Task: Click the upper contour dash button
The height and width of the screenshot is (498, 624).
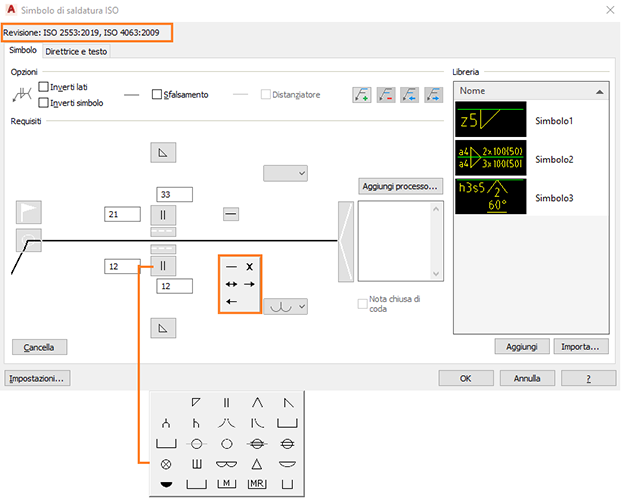Action: pyautogui.click(x=231, y=214)
